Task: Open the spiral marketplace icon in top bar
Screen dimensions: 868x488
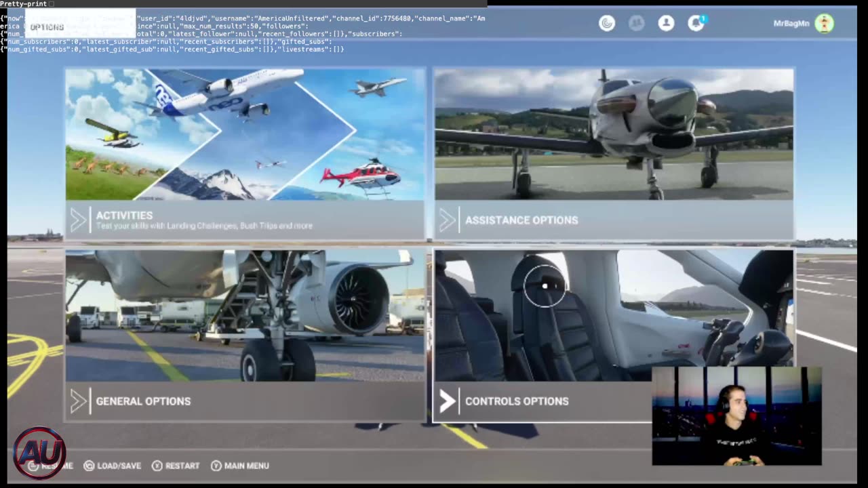Action: click(x=607, y=23)
